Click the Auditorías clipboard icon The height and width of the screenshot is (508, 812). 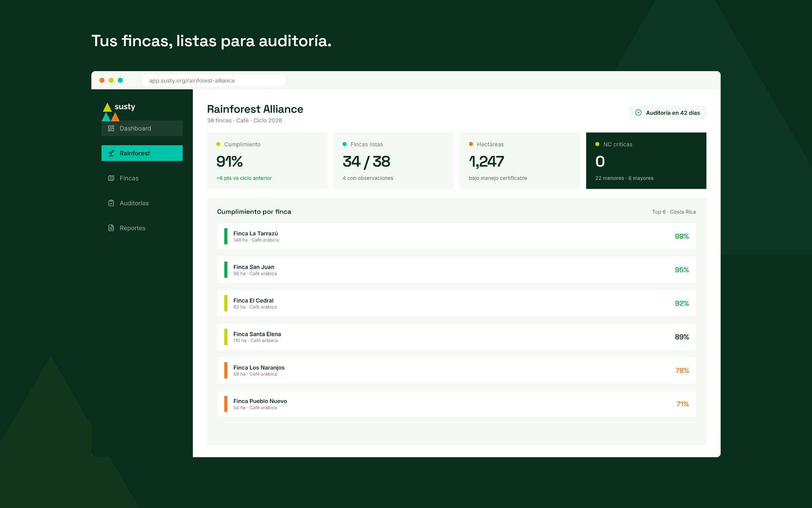(111, 203)
